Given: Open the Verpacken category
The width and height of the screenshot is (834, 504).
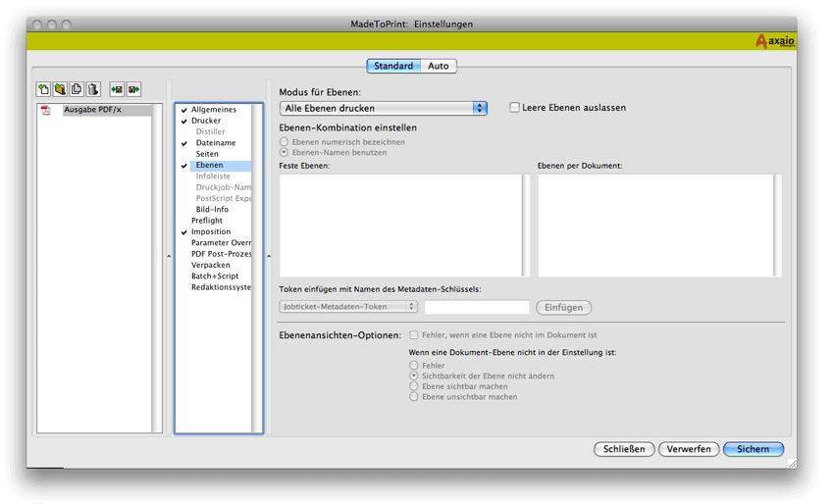Looking at the screenshot, I should point(211,266).
